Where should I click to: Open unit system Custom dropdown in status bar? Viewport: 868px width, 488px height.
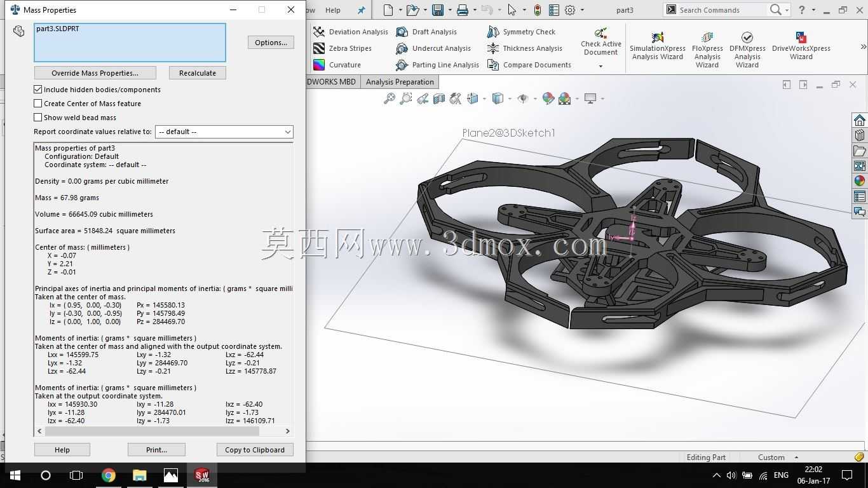pos(778,457)
